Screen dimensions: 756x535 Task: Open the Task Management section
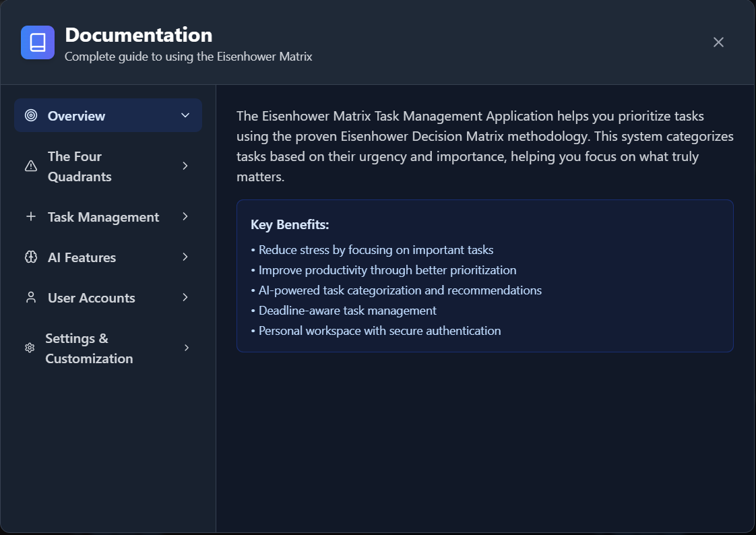coord(108,216)
